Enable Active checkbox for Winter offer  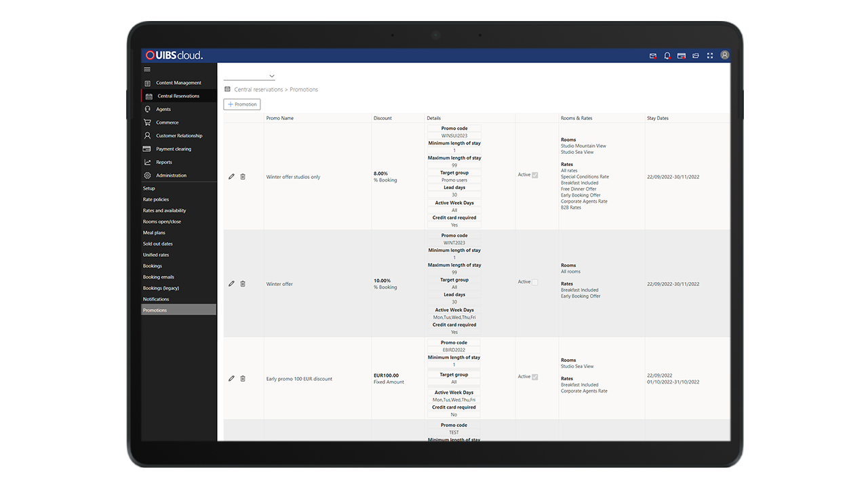coord(535,282)
